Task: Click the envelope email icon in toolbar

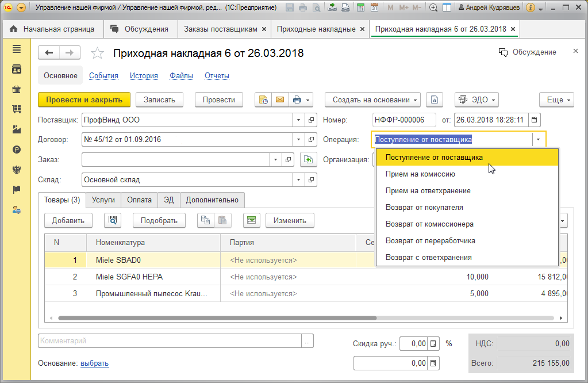Action: tap(280, 99)
